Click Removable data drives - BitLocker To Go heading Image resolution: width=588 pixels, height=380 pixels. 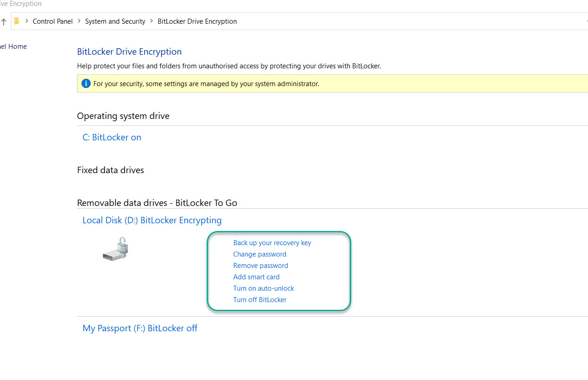point(157,203)
